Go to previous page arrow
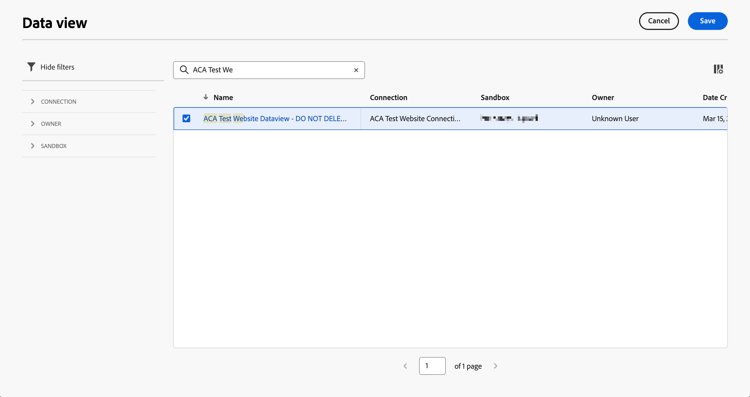Viewport: 750px width, 397px height. pos(405,366)
